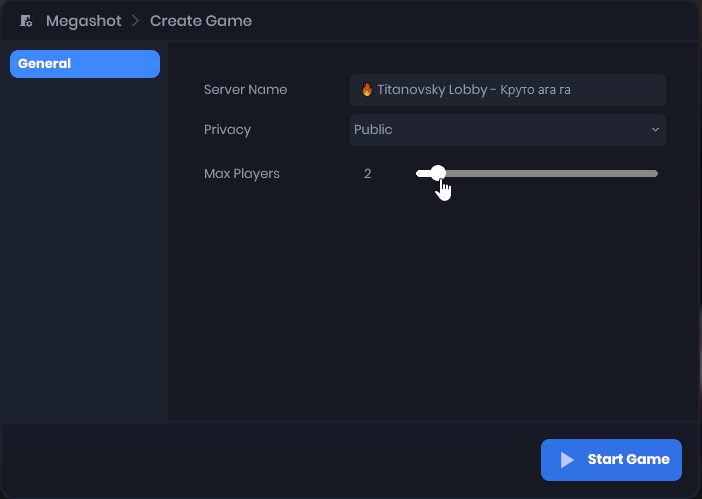
Task: Click the fire emoji in the server name
Action: point(366,90)
